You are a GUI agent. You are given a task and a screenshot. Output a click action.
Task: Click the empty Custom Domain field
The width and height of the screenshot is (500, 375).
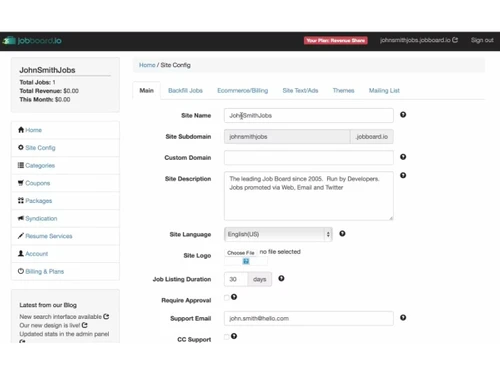coord(309,158)
